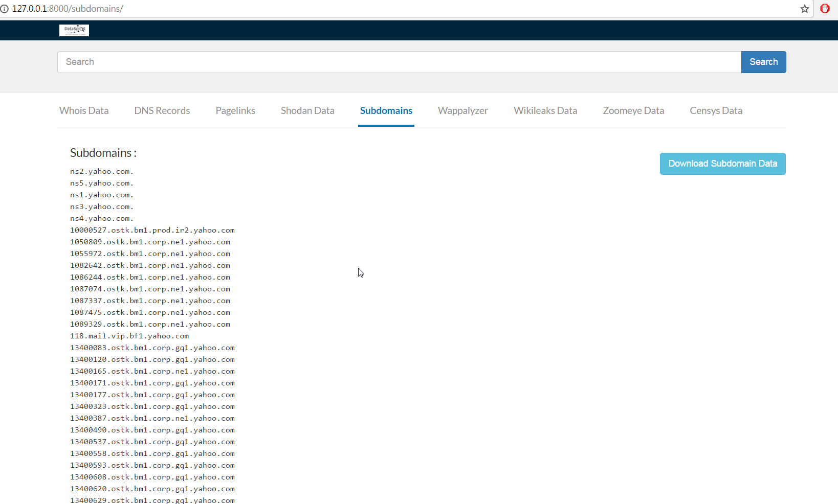The height and width of the screenshot is (504, 838).
Task: Switch to the Whois Data tab
Action: [x=84, y=110]
